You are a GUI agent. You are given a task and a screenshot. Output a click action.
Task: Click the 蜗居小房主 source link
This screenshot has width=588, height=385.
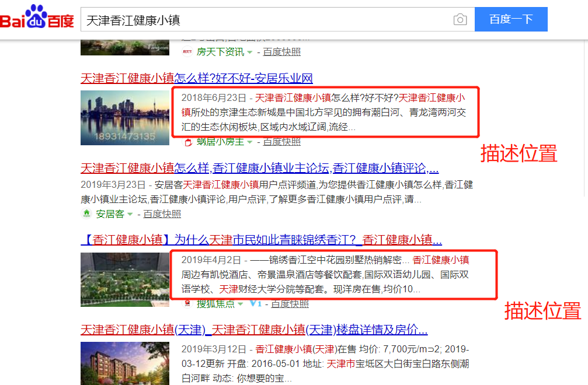(221, 142)
